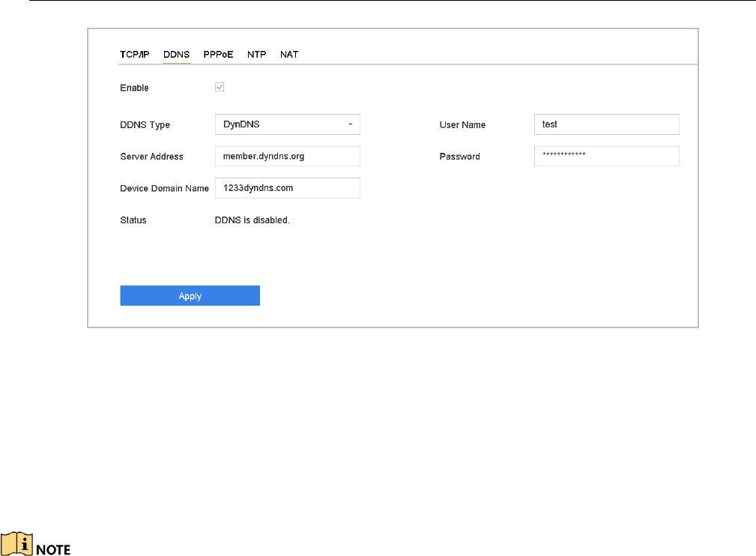Click the Device Domain Name label
Viewport: 756px width, 556px height.
click(x=164, y=189)
